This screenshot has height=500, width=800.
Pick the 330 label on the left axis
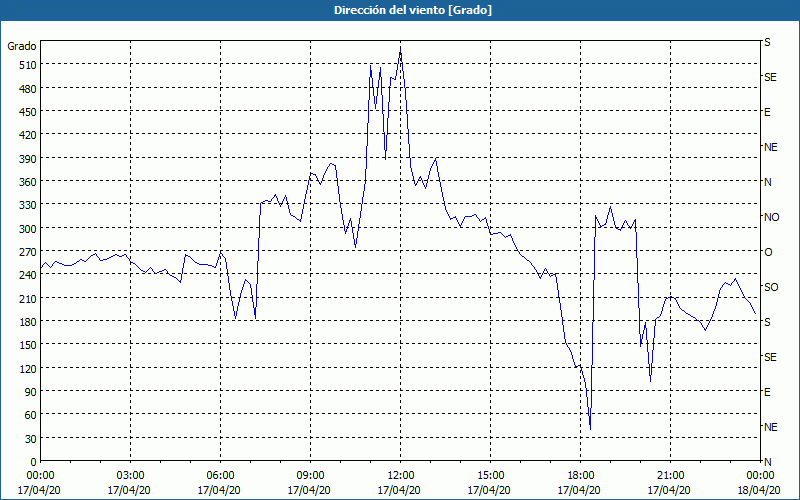click(x=28, y=205)
